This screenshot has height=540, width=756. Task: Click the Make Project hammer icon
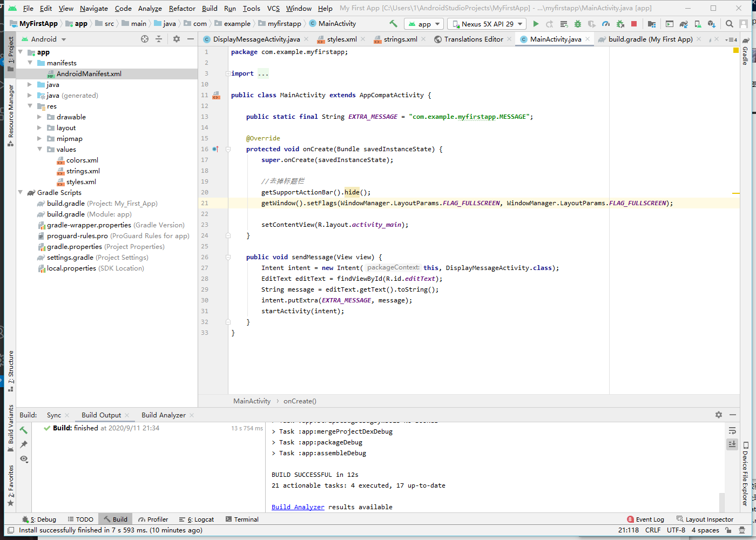[x=393, y=24]
